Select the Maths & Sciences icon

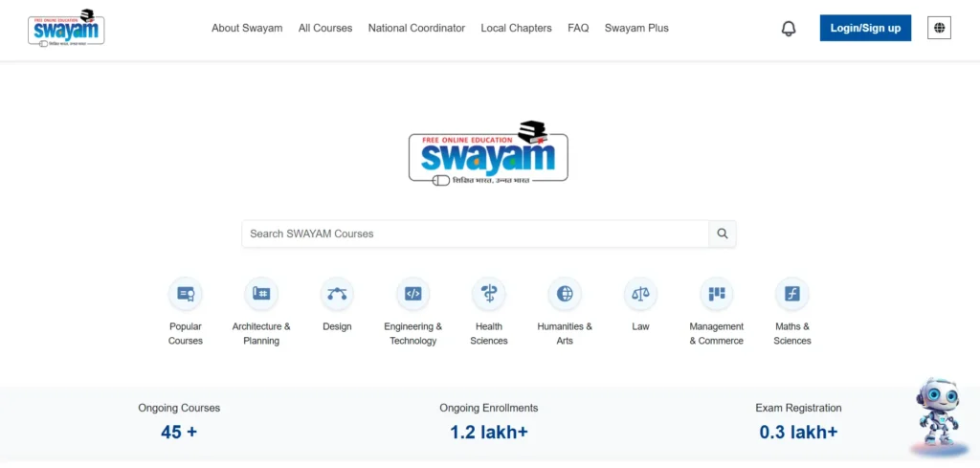[792, 294]
